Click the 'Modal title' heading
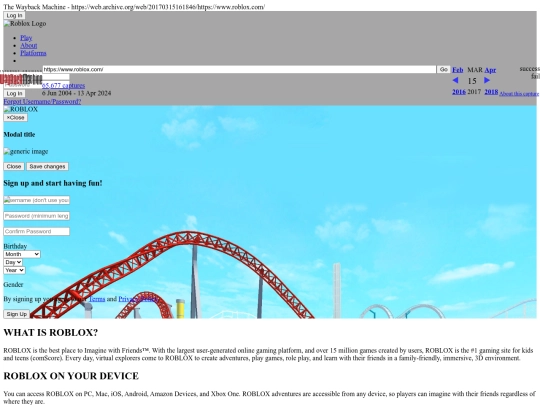 (19, 135)
